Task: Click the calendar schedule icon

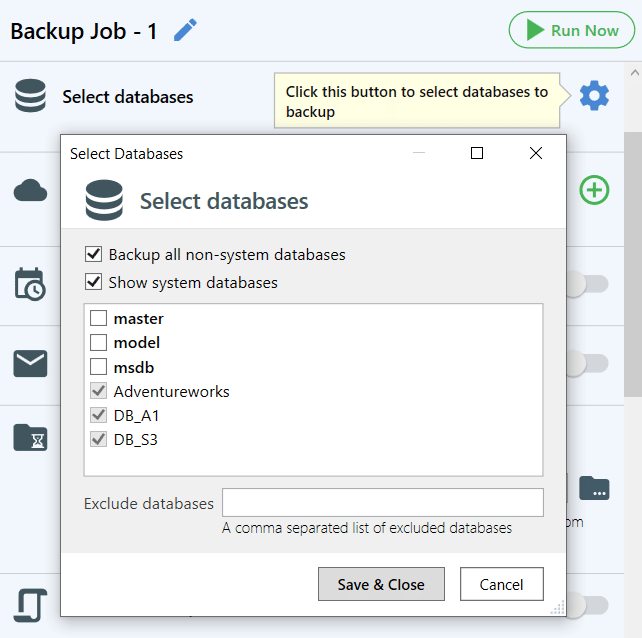Action: click(x=30, y=284)
